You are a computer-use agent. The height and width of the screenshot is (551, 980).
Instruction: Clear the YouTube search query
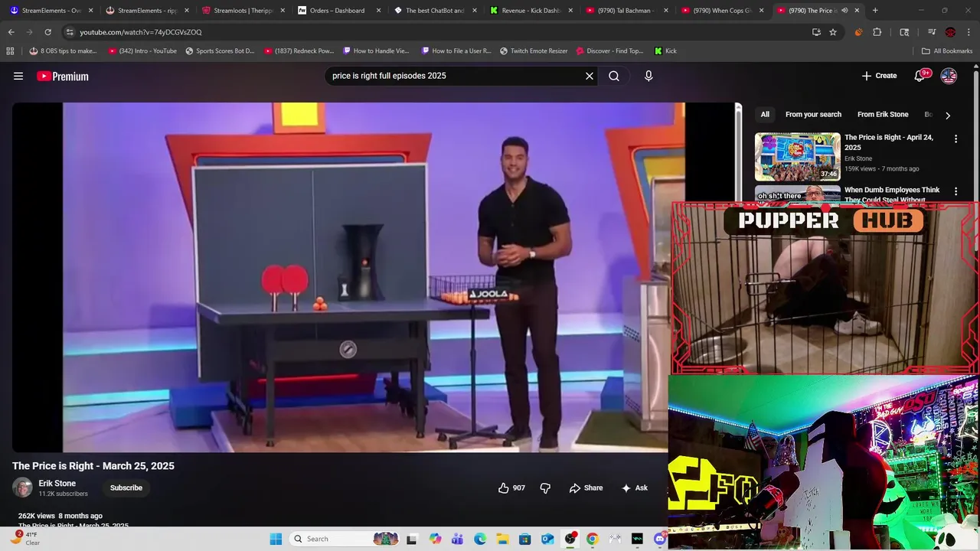coord(590,76)
